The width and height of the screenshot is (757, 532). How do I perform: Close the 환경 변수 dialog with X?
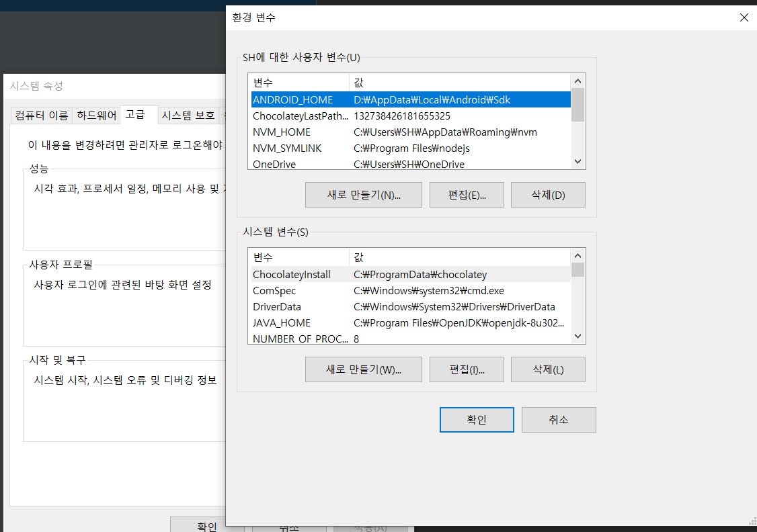click(x=744, y=18)
